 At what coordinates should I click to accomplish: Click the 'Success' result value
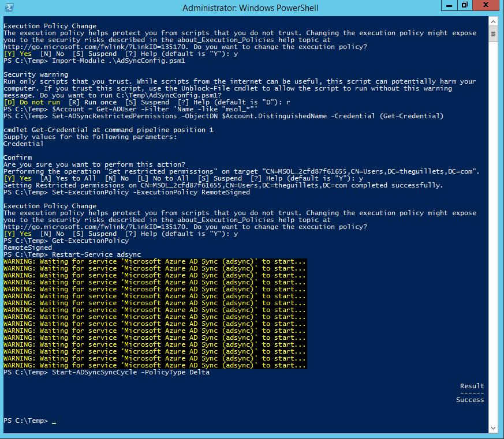(x=470, y=400)
